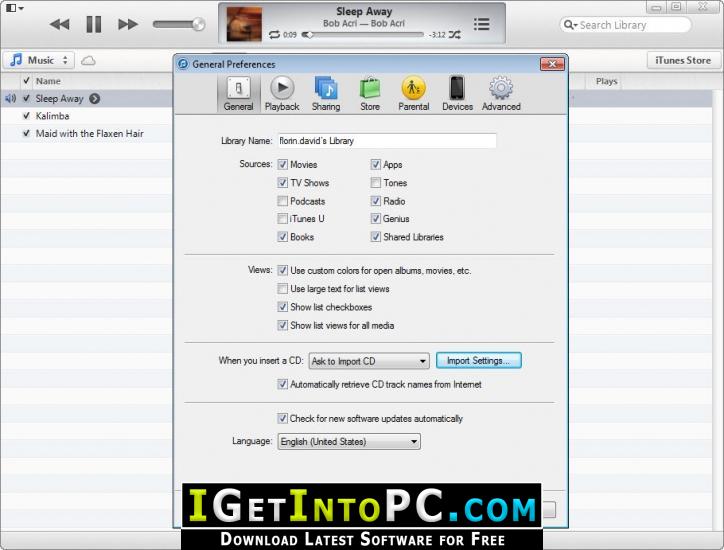This screenshot has width=724, height=550.
Task: Uncheck the Movies source
Action: [283, 164]
